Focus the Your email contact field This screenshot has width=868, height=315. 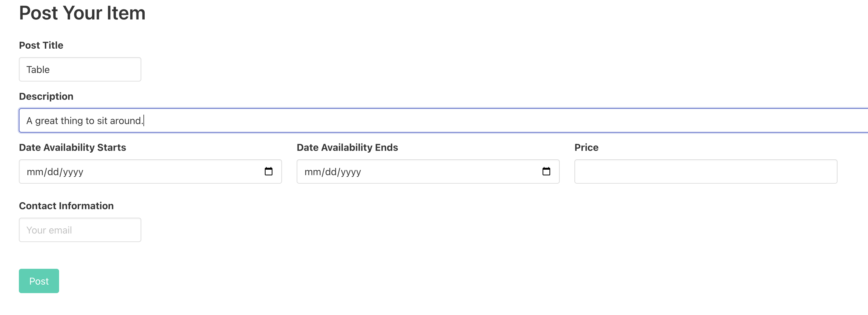(x=80, y=230)
